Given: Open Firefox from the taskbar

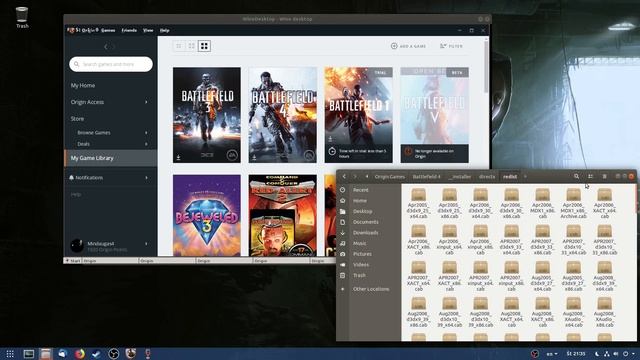Looking at the screenshot, I should (x=80, y=354).
